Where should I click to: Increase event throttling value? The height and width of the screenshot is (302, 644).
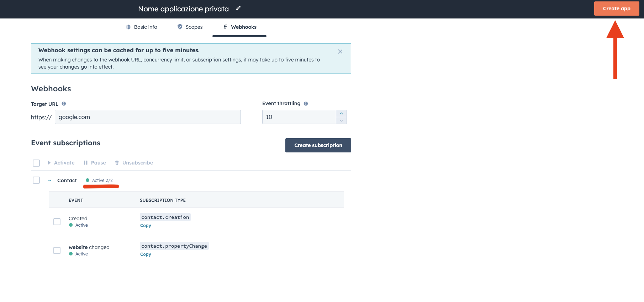tap(341, 113)
